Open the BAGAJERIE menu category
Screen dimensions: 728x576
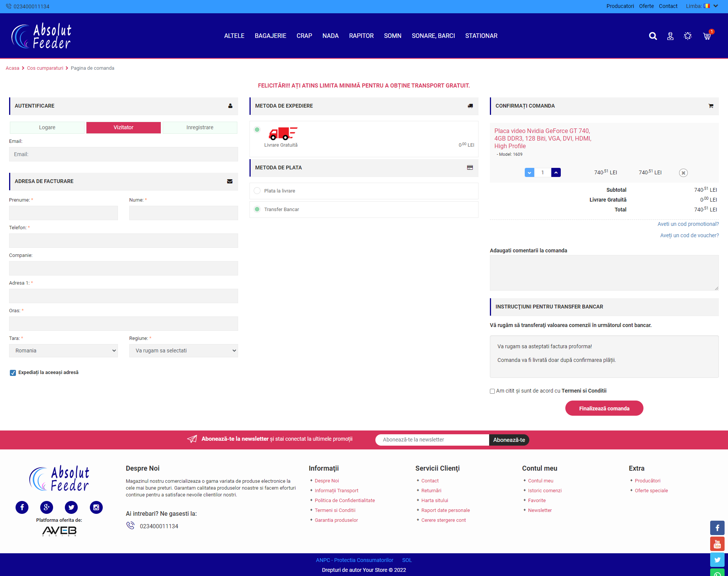[x=270, y=36]
